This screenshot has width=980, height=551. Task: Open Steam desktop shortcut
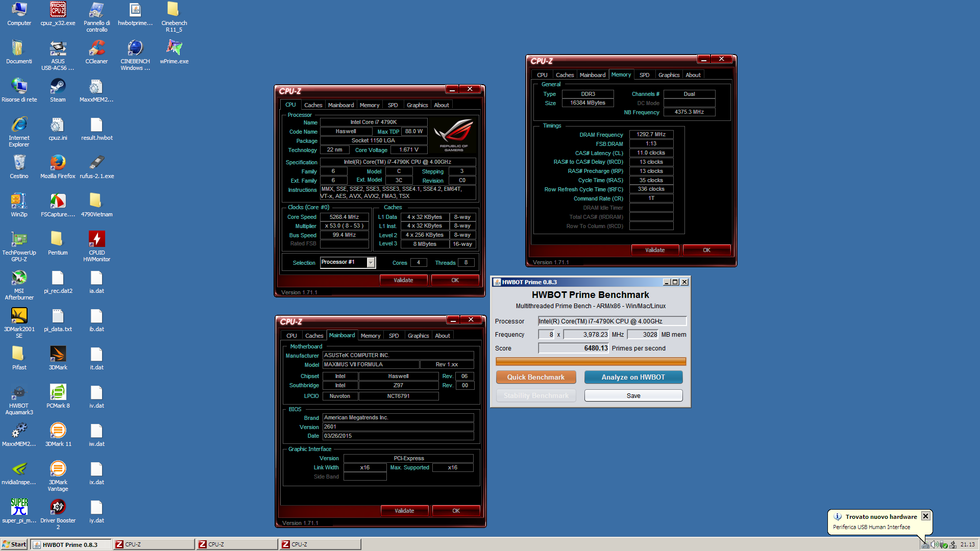(x=58, y=90)
